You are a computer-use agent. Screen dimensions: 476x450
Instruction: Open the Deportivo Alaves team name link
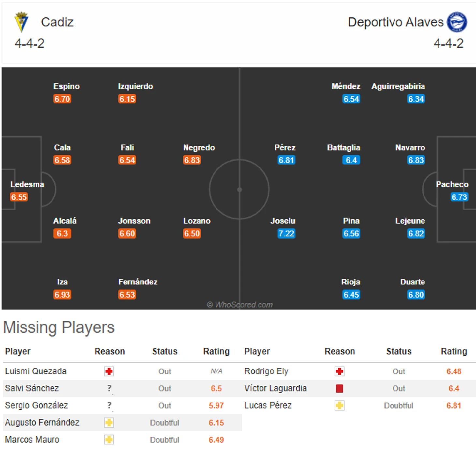pos(395,22)
